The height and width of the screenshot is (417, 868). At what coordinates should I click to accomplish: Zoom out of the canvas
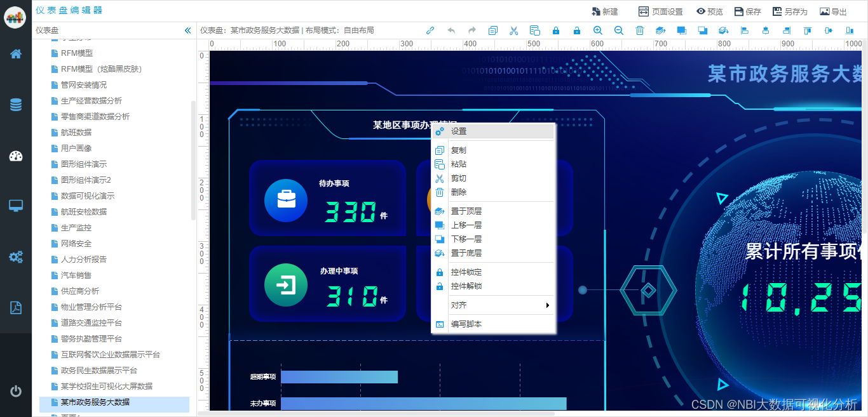(x=619, y=30)
